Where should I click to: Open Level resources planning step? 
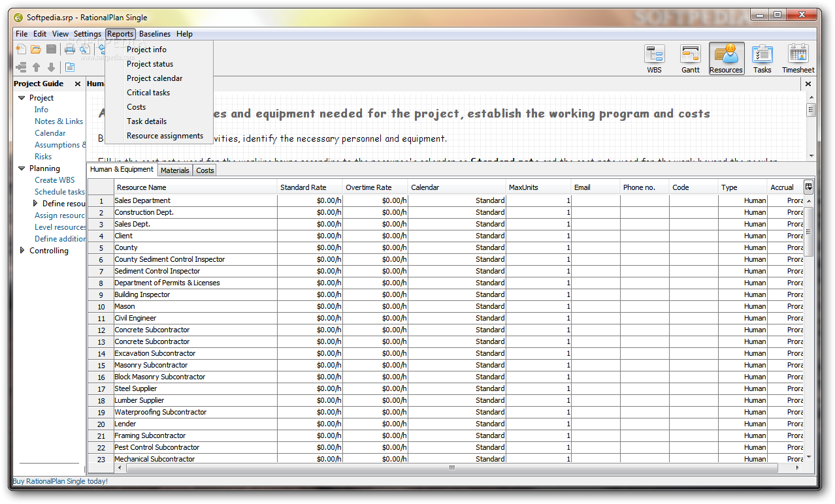[60, 227]
